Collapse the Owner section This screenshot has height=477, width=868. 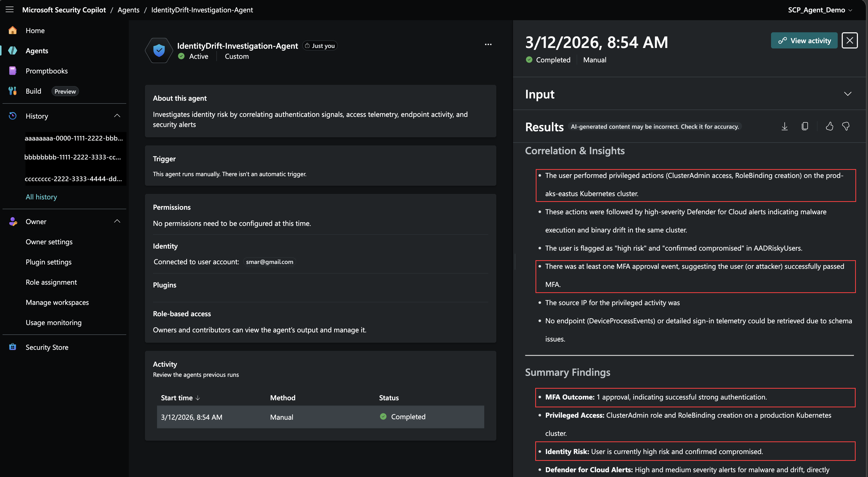pyautogui.click(x=117, y=221)
